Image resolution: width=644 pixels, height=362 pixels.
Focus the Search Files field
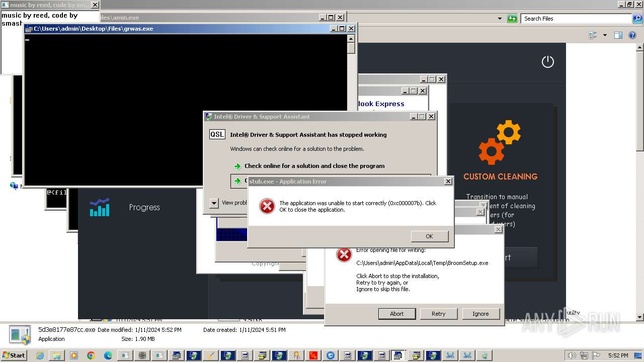(576, 19)
